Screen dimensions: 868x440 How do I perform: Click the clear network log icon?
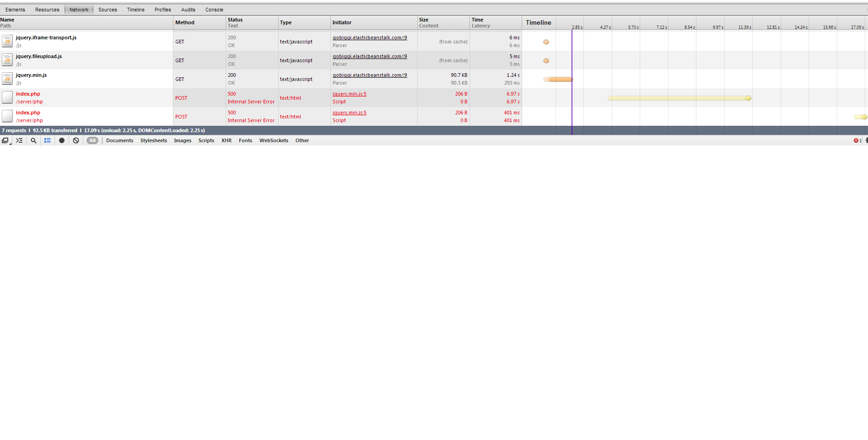click(76, 141)
